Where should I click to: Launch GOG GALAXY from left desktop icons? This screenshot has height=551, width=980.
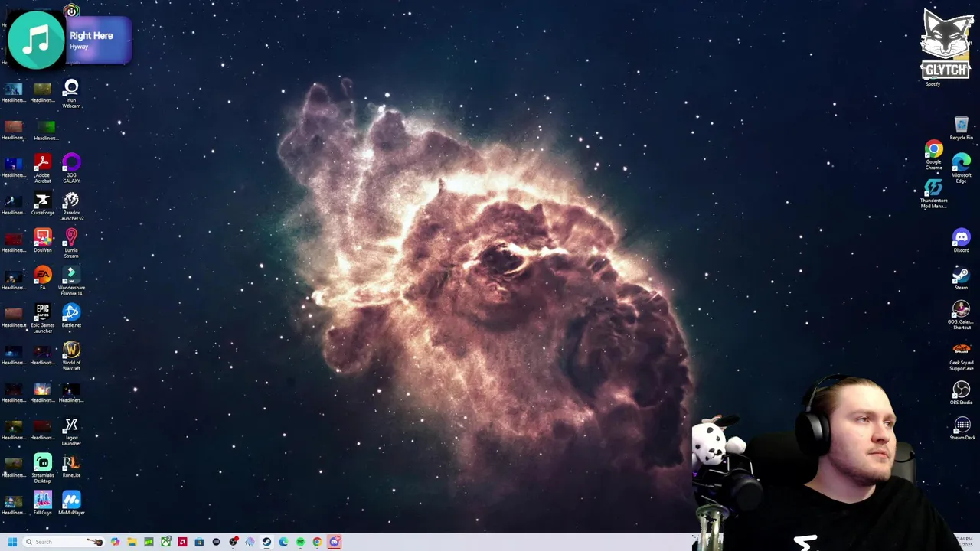[71, 168]
